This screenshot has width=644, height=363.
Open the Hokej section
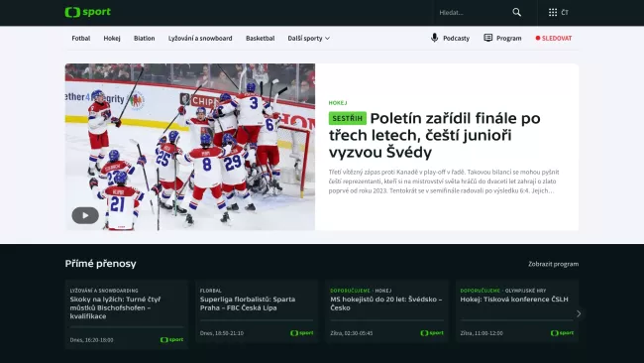112,39
